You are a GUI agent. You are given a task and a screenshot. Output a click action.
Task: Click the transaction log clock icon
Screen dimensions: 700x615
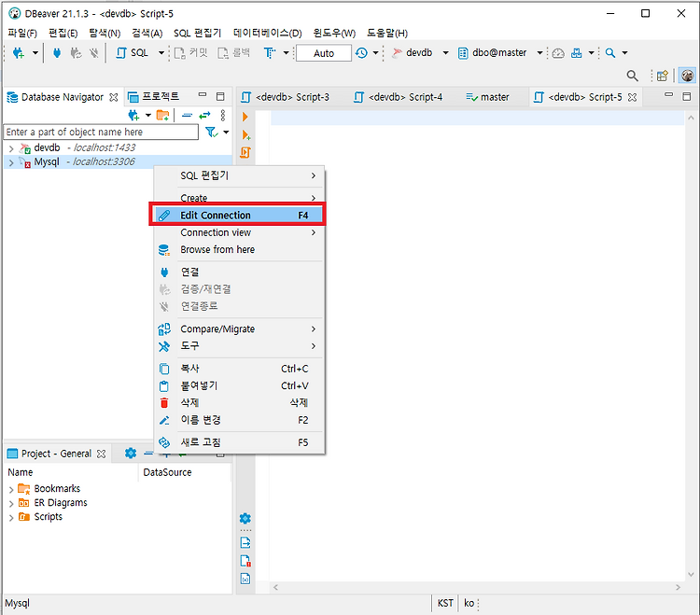click(361, 53)
